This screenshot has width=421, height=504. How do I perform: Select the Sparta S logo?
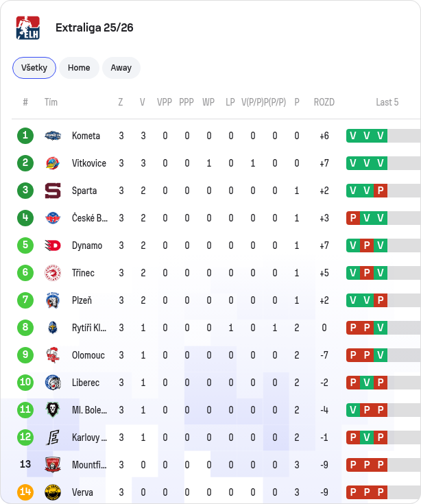pyautogui.click(x=53, y=191)
